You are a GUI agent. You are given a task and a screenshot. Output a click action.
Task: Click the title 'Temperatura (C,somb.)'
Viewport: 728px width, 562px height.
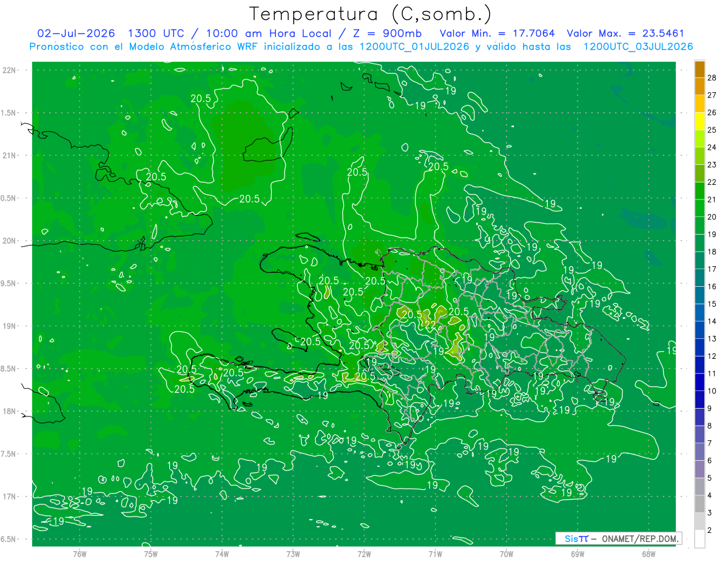pyautogui.click(x=371, y=14)
